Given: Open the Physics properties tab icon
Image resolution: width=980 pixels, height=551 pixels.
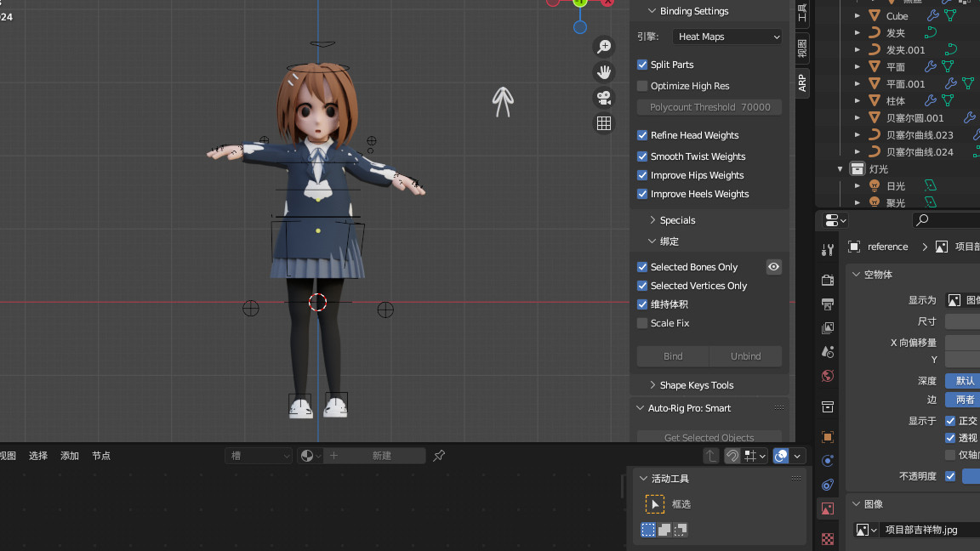Looking at the screenshot, I should [828, 461].
